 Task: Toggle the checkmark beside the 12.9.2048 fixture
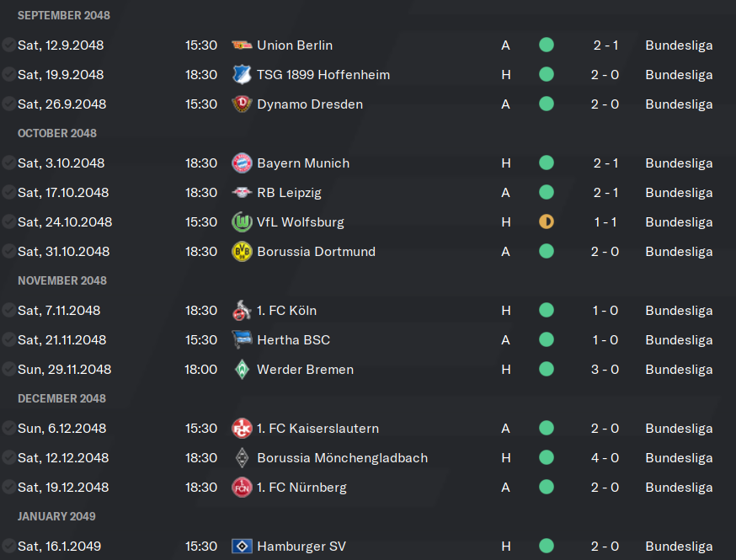(8, 45)
